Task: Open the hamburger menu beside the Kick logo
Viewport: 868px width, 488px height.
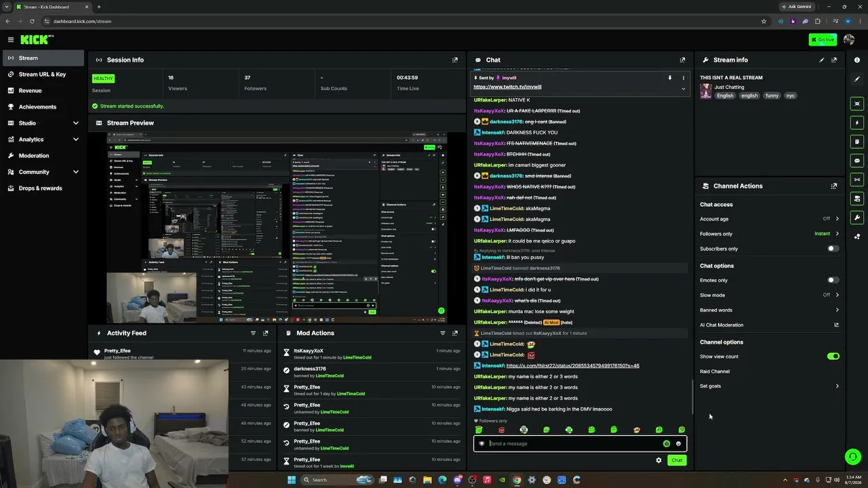Action: click(11, 40)
